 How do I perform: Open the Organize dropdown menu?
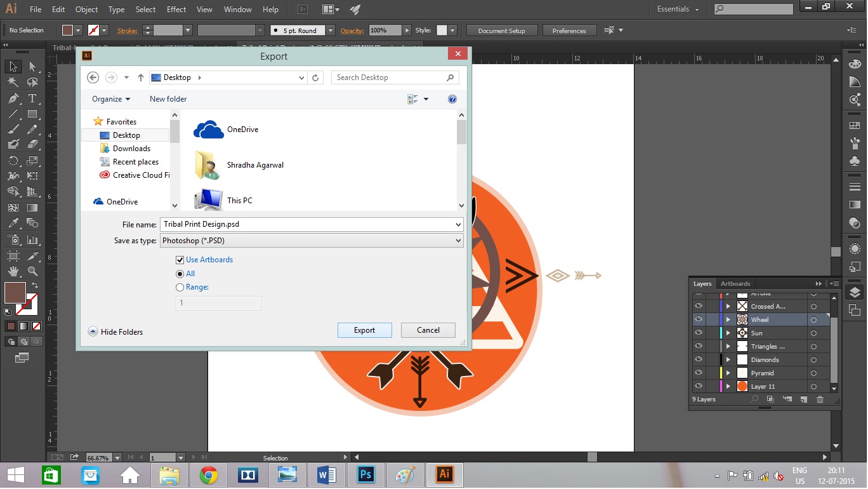point(111,99)
